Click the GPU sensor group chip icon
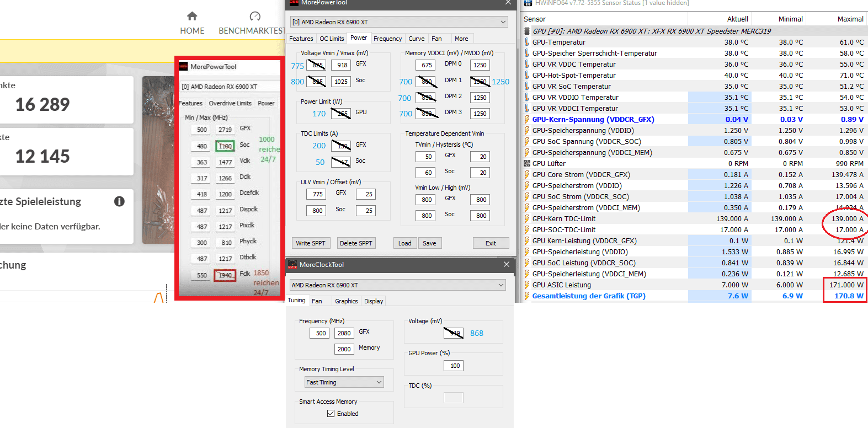 click(527, 31)
